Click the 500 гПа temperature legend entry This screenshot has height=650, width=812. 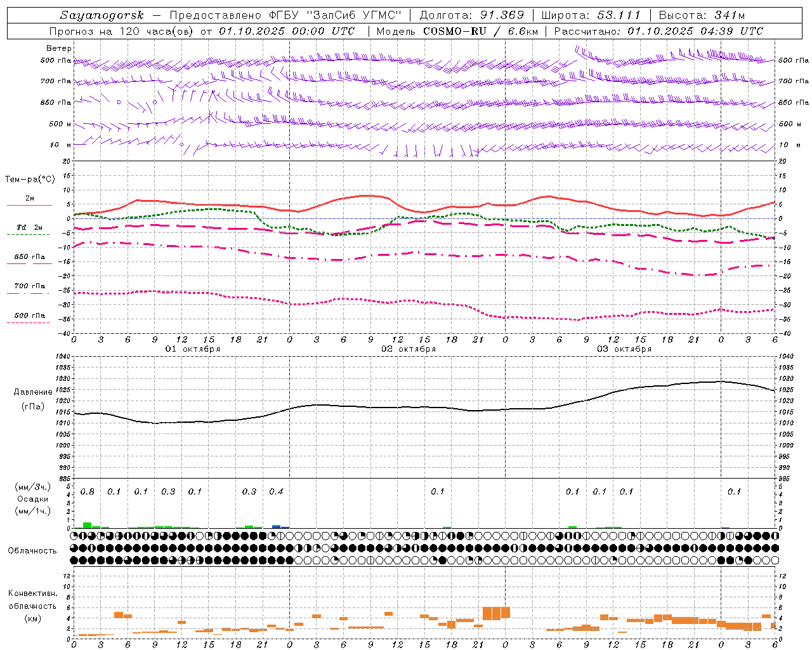pos(30,315)
